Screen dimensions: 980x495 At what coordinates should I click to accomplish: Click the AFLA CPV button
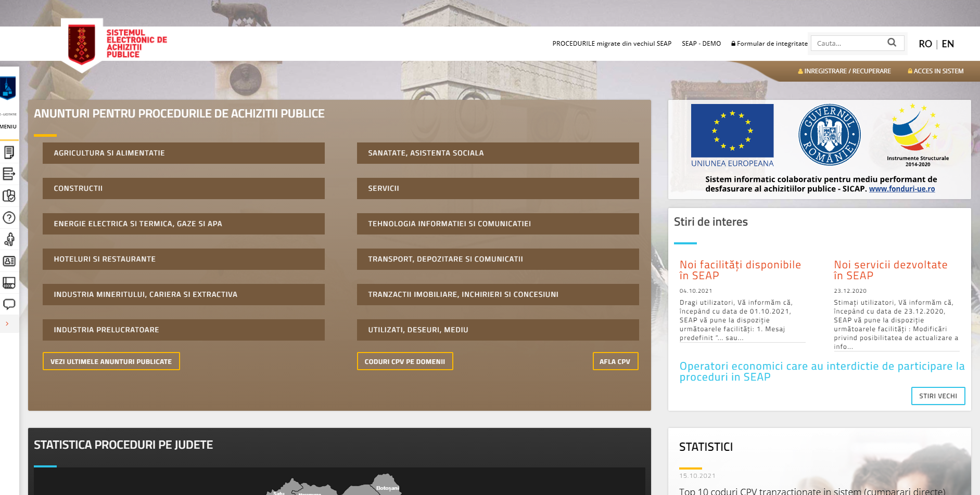[x=615, y=361]
